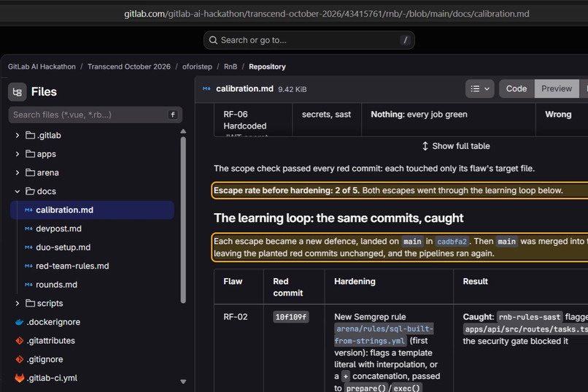Click the file tree scroll-up arrow
Image resolution: width=588 pixels, height=392 pixels.
[183, 131]
